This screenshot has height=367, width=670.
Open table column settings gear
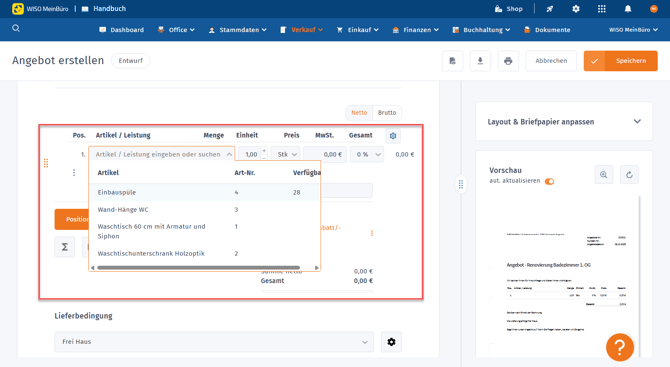point(393,136)
